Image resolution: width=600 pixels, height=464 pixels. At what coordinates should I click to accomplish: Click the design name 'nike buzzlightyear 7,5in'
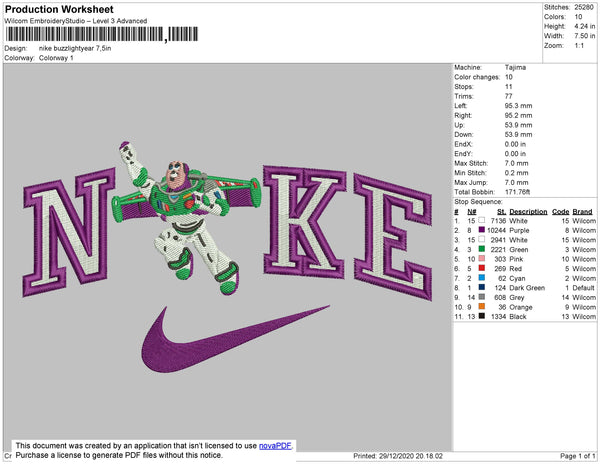pyautogui.click(x=75, y=49)
